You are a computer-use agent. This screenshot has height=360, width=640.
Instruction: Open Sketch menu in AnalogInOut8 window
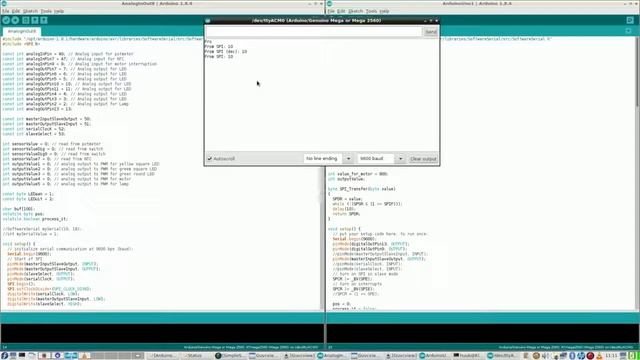coord(30,11)
